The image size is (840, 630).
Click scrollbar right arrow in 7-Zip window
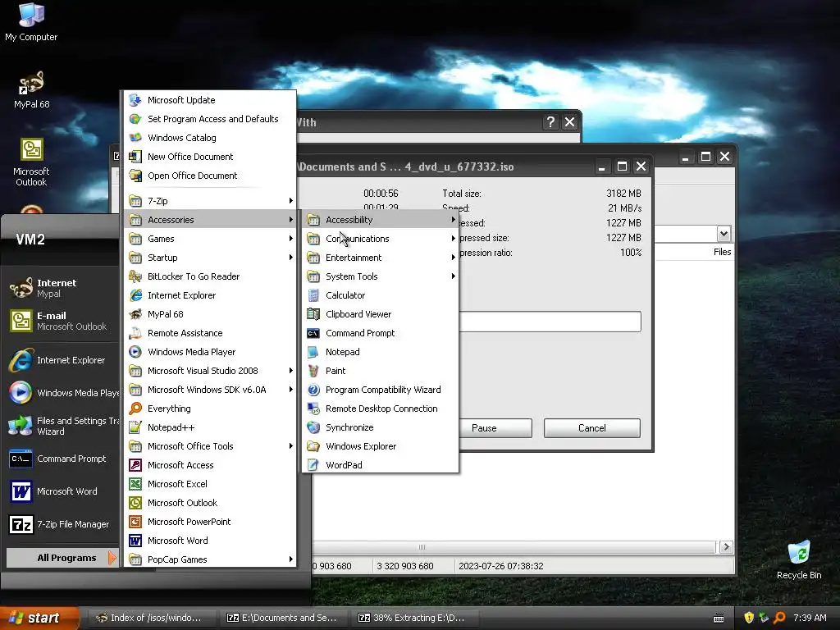pos(726,547)
